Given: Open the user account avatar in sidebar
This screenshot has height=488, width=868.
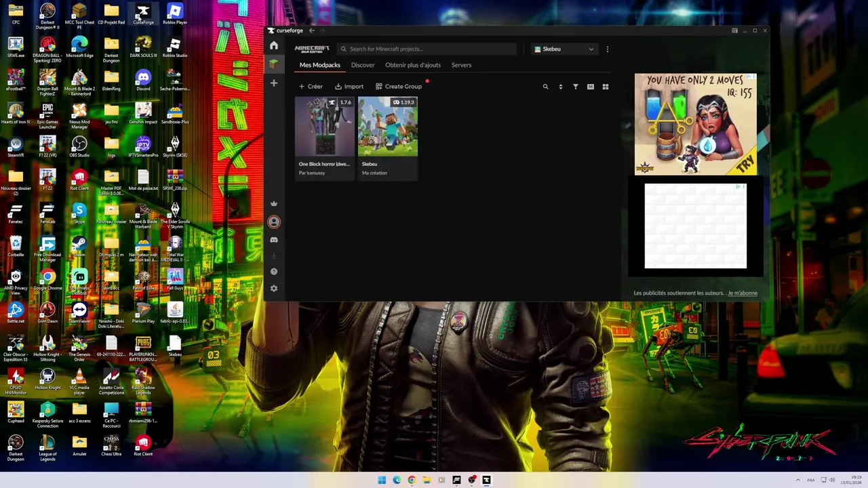Looking at the screenshot, I should click(x=274, y=222).
